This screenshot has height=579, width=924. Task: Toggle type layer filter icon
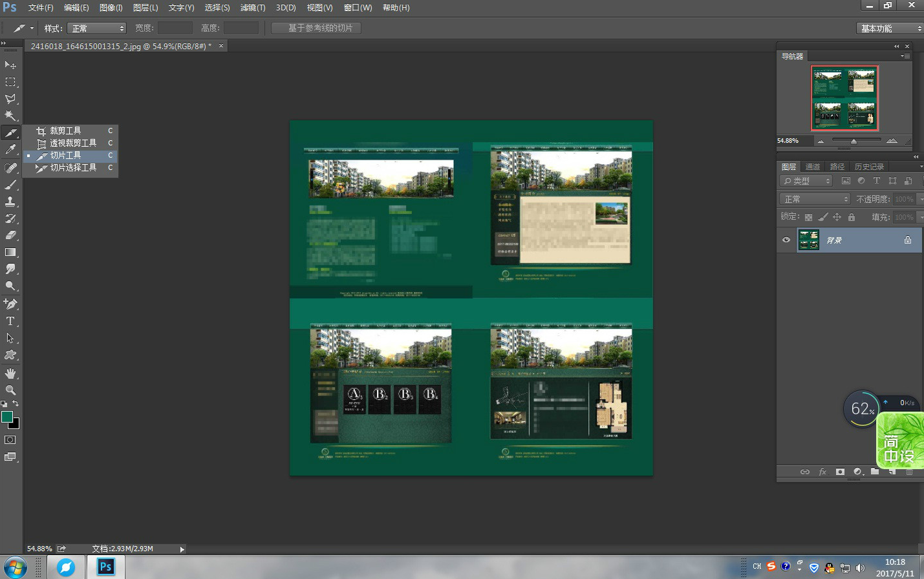click(x=877, y=181)
